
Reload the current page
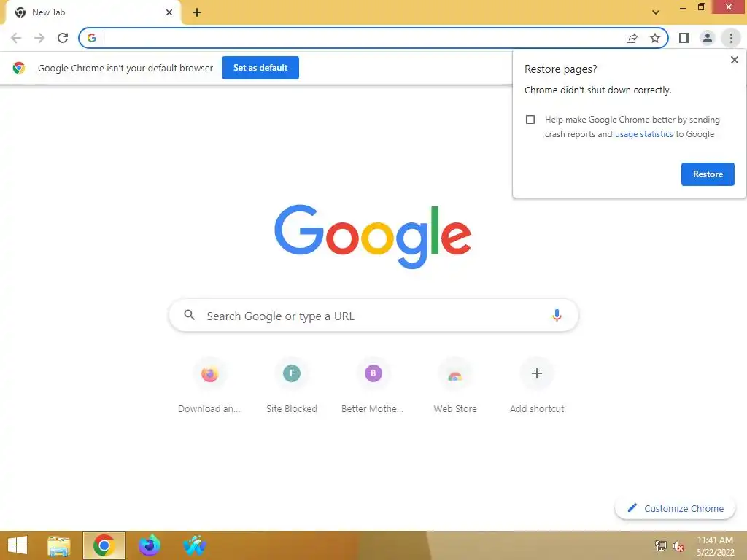63,38
